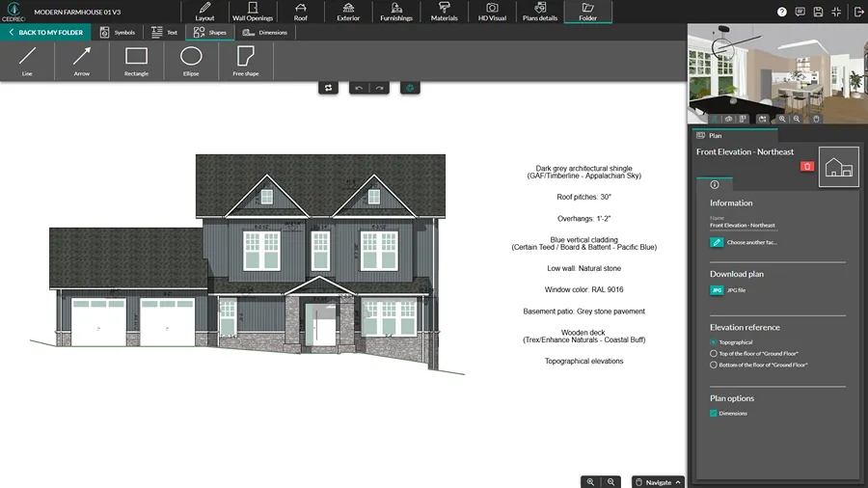The width and height of the screenshot is (868, 488).
Task: Click the mouse navigation icon in 3D preview
Action: pyautogui.click(x=816, y=119)
